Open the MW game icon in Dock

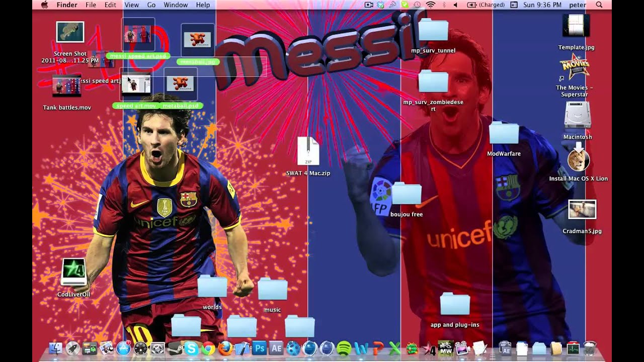click(446, 348)
